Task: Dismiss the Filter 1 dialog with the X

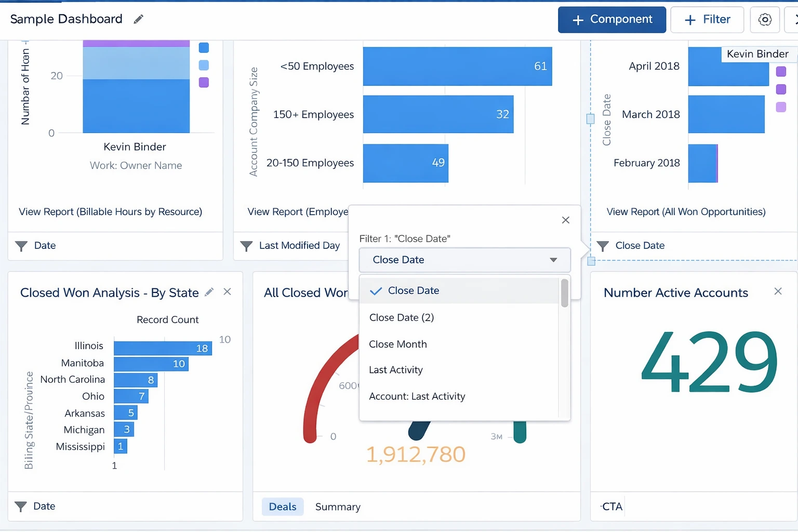Action: (565, 220)
